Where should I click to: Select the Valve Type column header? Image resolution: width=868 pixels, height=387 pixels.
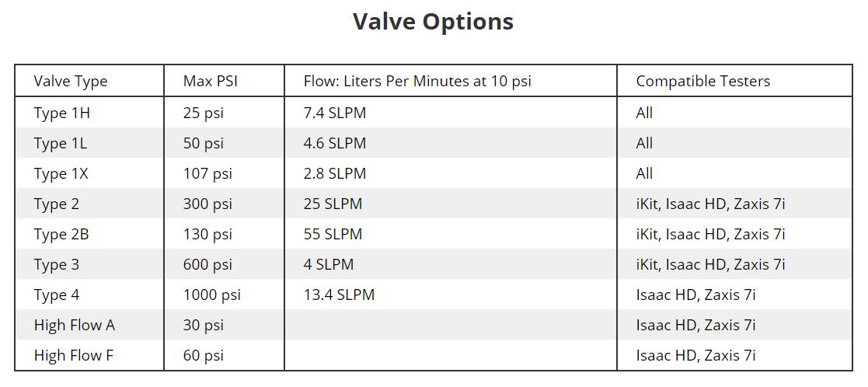(x=70, y=82)
